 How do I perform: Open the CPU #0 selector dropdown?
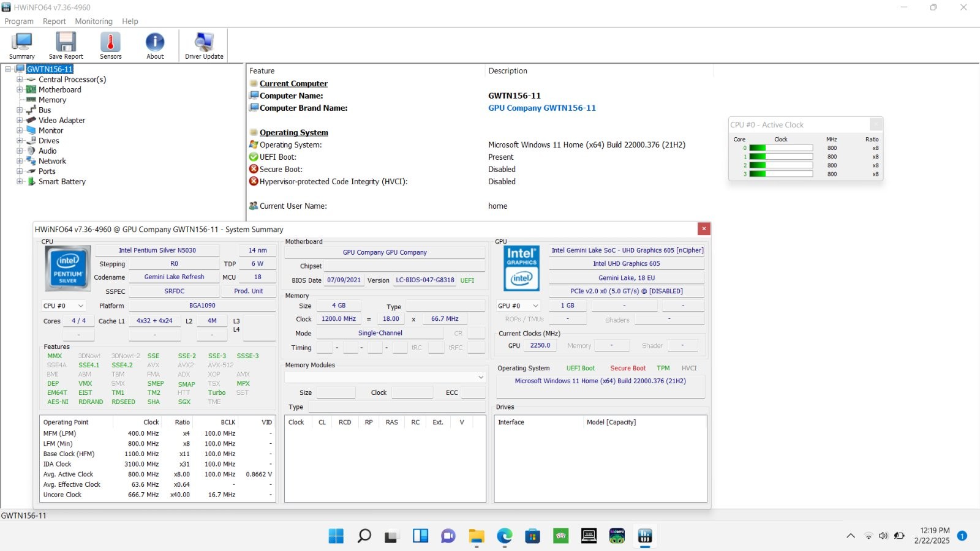click(64, 305)
